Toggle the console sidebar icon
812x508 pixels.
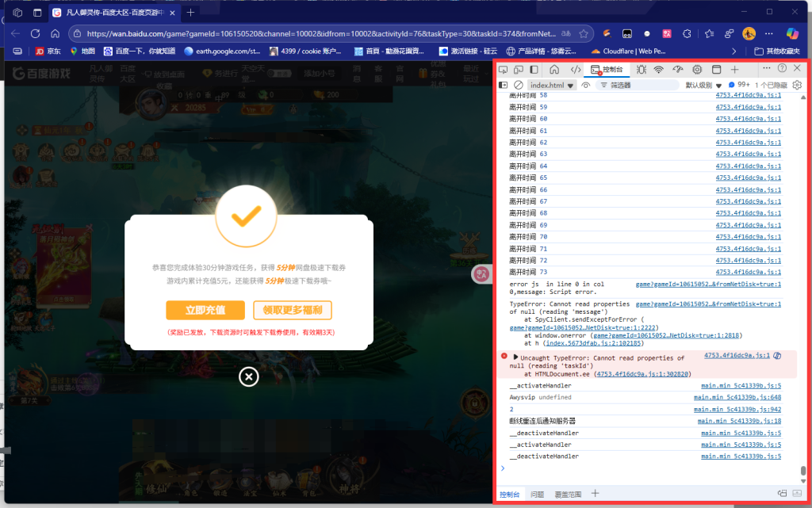point(503,85)
